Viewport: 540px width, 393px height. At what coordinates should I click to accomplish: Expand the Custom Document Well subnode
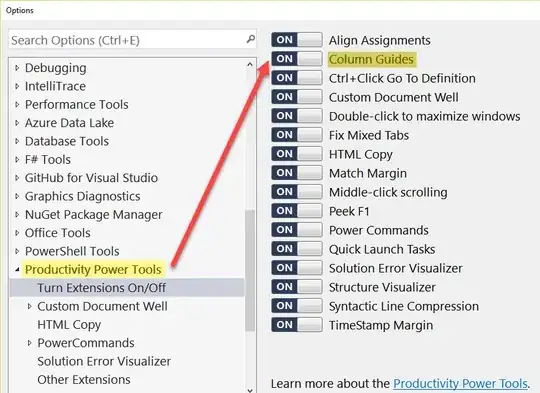pyautogui.click(x=30, y=306)
